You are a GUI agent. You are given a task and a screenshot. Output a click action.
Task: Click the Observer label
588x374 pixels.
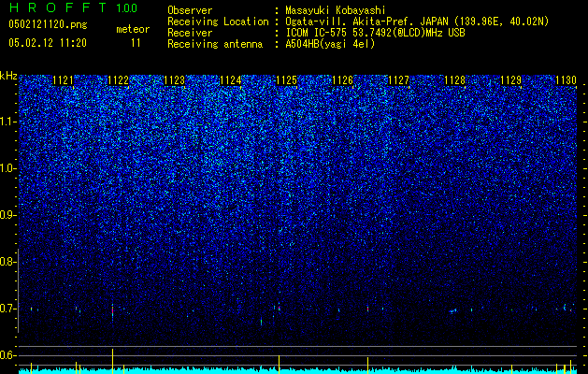(190, 11)
